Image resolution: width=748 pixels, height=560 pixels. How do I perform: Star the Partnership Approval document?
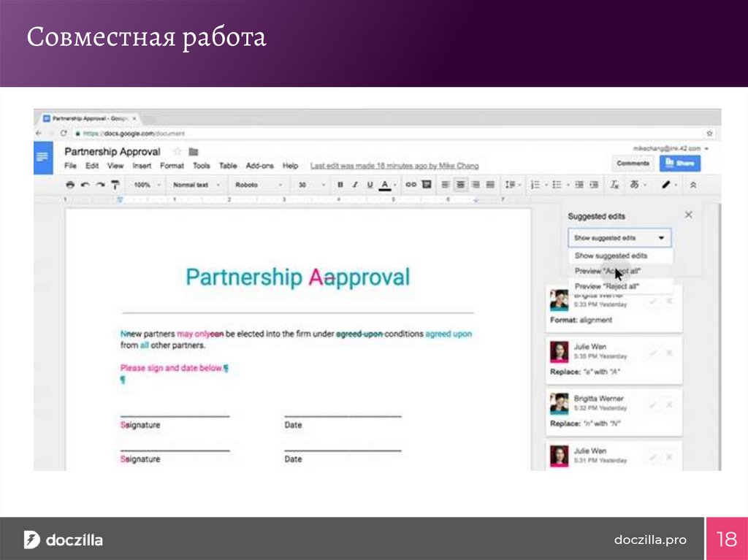178,152
